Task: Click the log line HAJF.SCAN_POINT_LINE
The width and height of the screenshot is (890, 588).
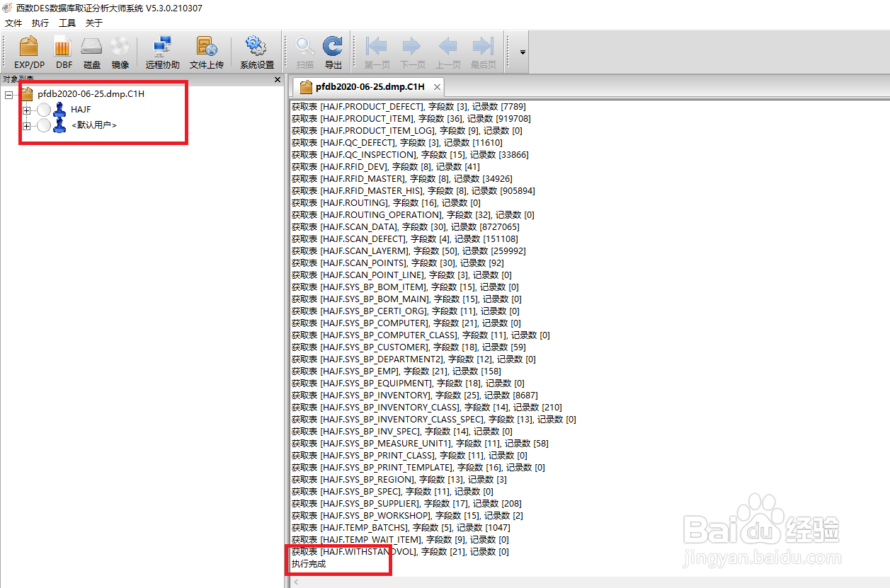Action: pyautogui.click(x=402, y=275)
